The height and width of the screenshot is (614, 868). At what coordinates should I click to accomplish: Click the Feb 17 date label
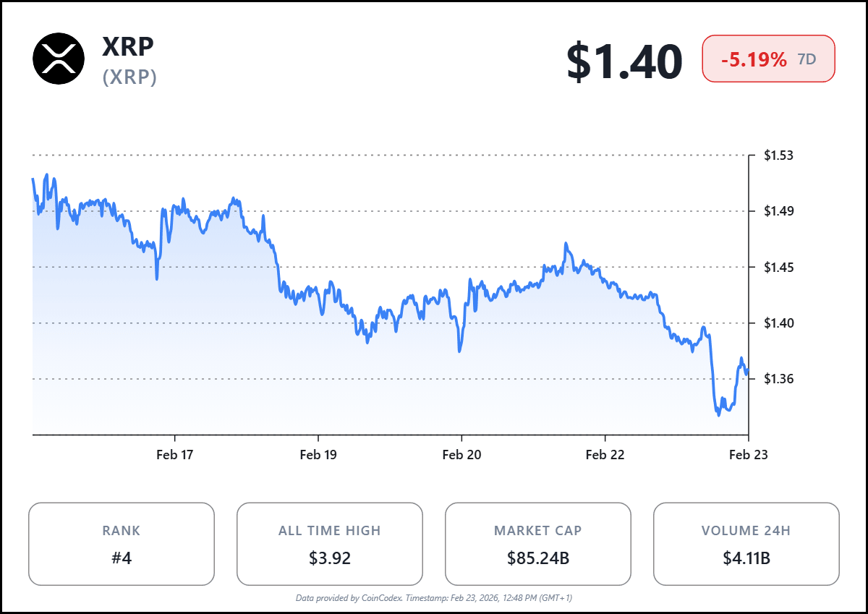(175, 455)
